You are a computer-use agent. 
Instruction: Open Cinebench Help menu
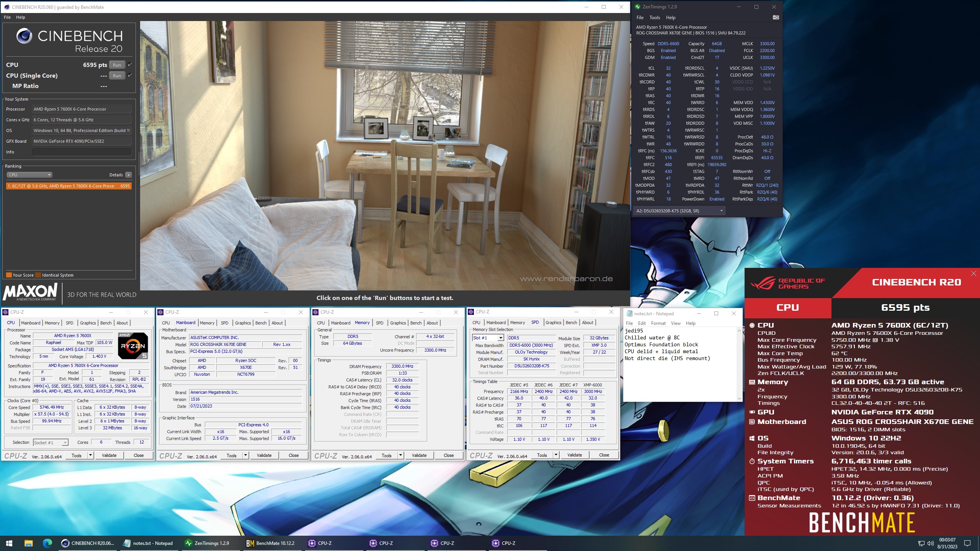(21, 17)
